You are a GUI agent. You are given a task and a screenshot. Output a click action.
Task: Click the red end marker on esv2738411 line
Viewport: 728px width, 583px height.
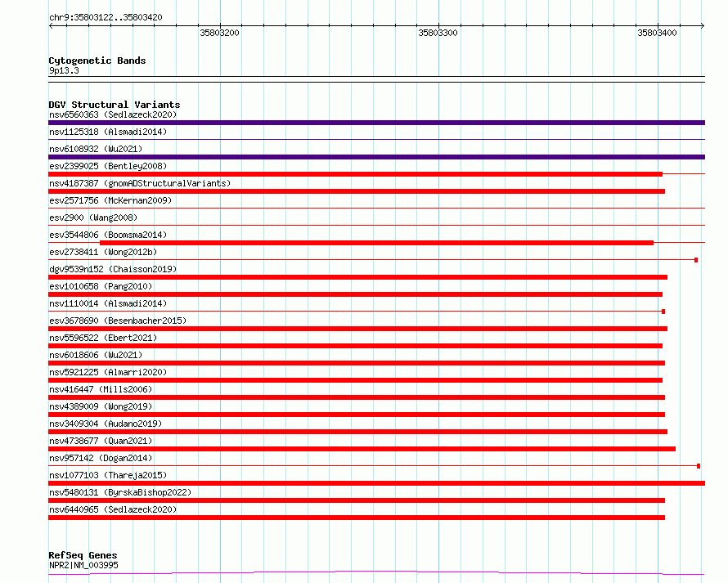(696, 260)
